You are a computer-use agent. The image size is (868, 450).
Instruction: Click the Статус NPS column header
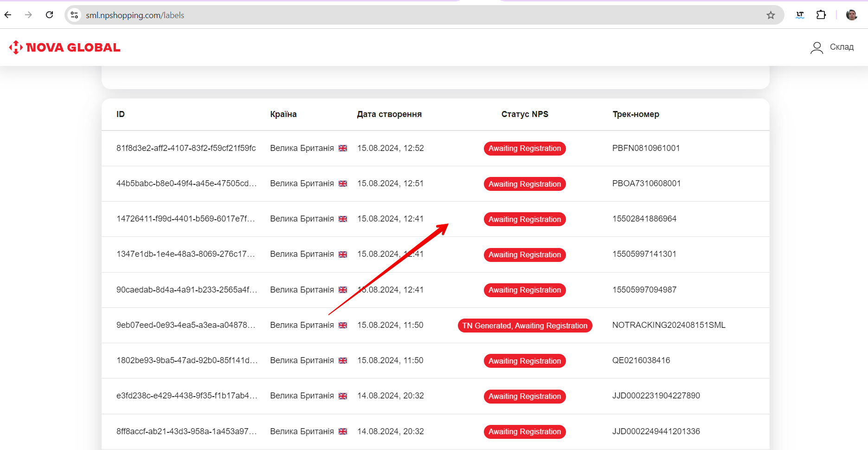point(525,114)
